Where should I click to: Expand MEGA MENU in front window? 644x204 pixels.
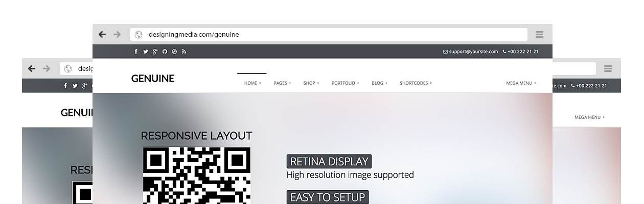point(521,83)
